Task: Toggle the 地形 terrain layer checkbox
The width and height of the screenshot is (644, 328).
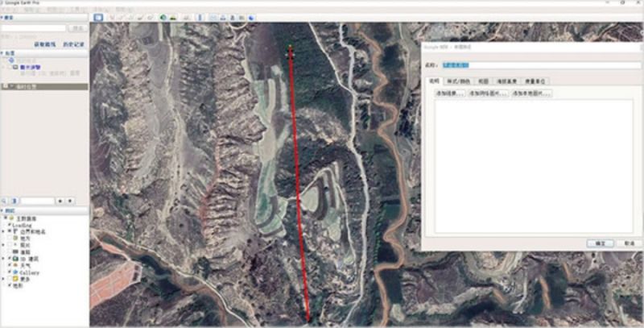Action: (10, 285)
